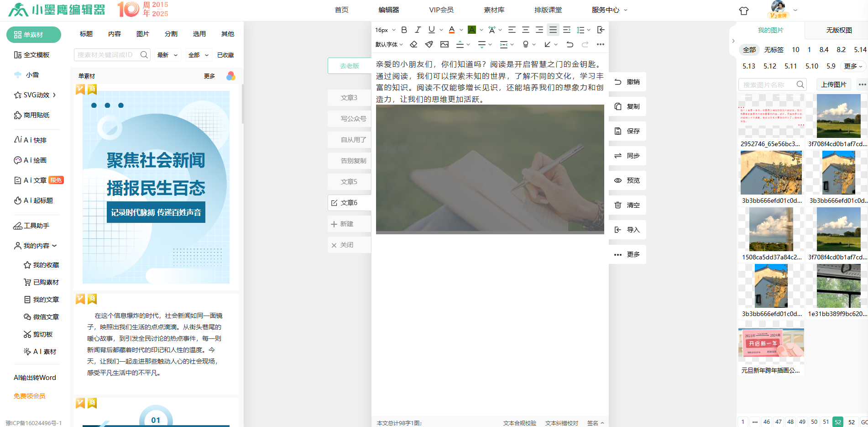Image resolution: width=868 pixels, height=427 pixels.
Task: Open the VIP会员 menu item
Action: (441, 10)
